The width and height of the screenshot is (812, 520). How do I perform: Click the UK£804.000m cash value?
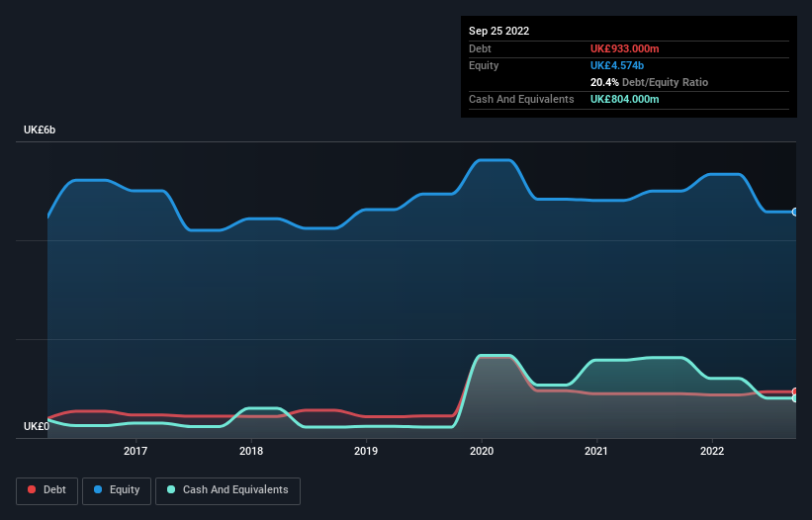(x=624, y=99)
